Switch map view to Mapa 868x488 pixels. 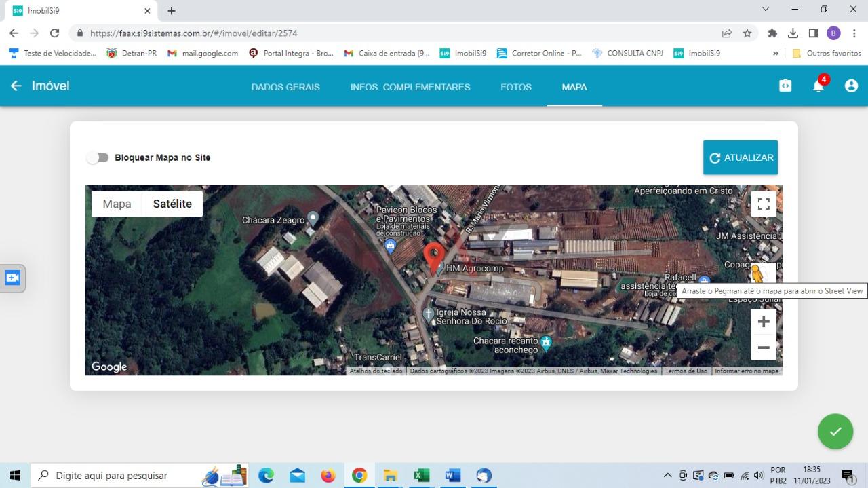117,204
